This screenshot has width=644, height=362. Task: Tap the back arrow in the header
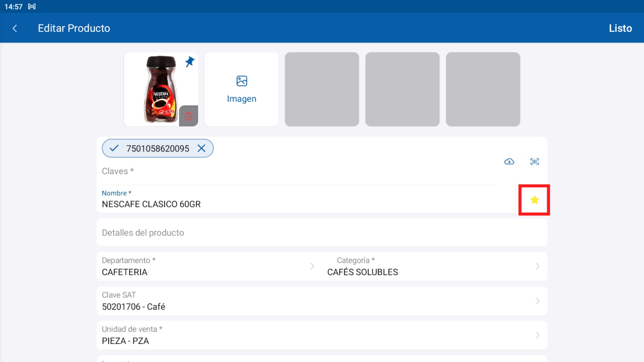(x=15, y=28)
